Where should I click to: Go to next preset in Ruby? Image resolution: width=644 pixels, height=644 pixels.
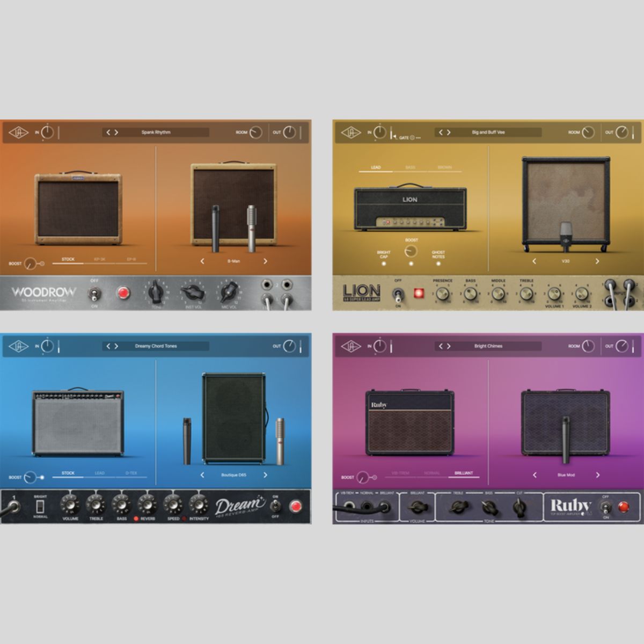pos(449,346)
